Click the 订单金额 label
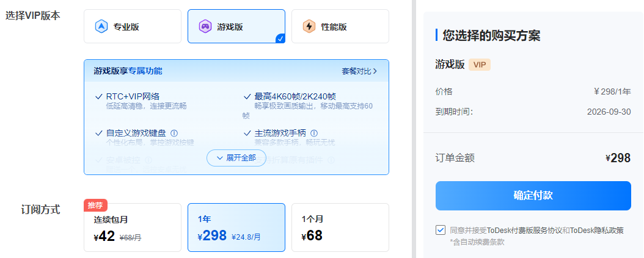This screenshot has height=258, width=644. click(x=455, y=158)
